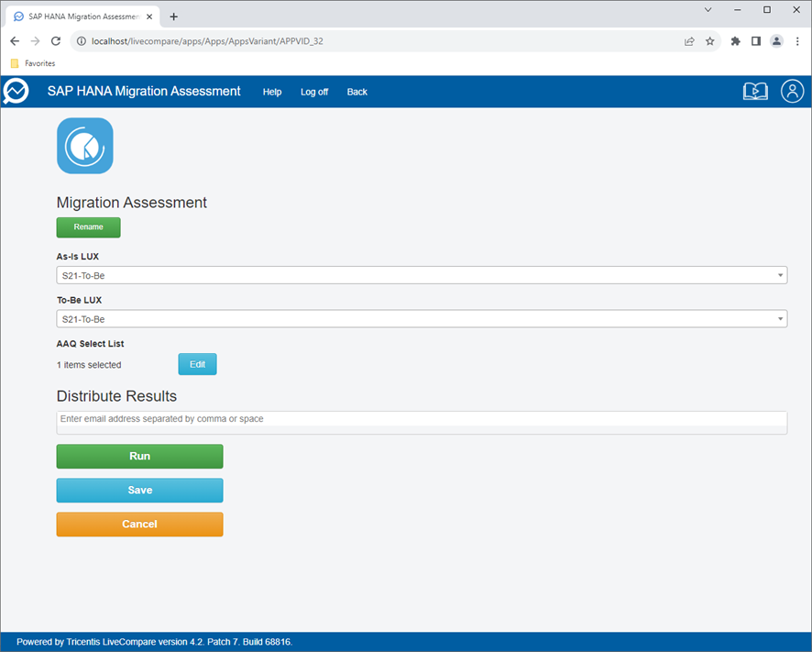Viewport: 812px width, 652px height.
Task: Click the Powered by Tricentis LiveCompare footer
Action: [x=154, y=642]
